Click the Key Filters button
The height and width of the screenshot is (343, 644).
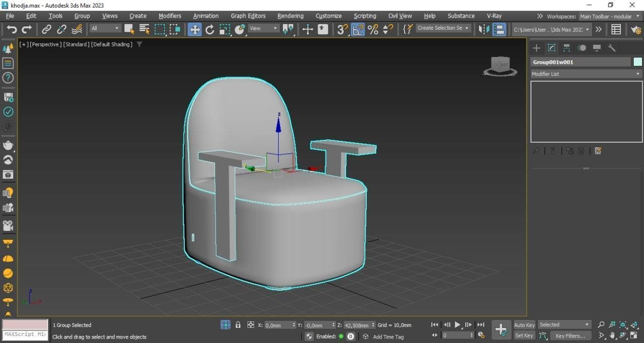[x=570, y=335]
